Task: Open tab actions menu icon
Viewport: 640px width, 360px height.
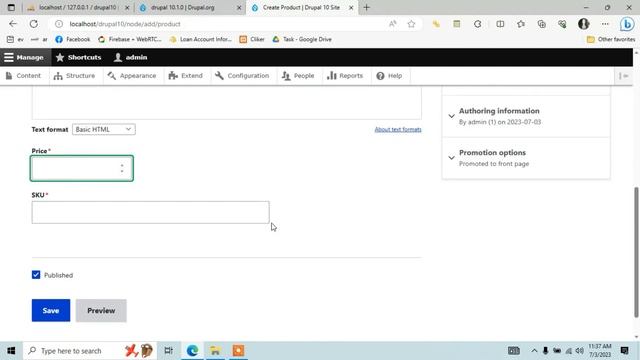Action: click(x=11, y=7)
